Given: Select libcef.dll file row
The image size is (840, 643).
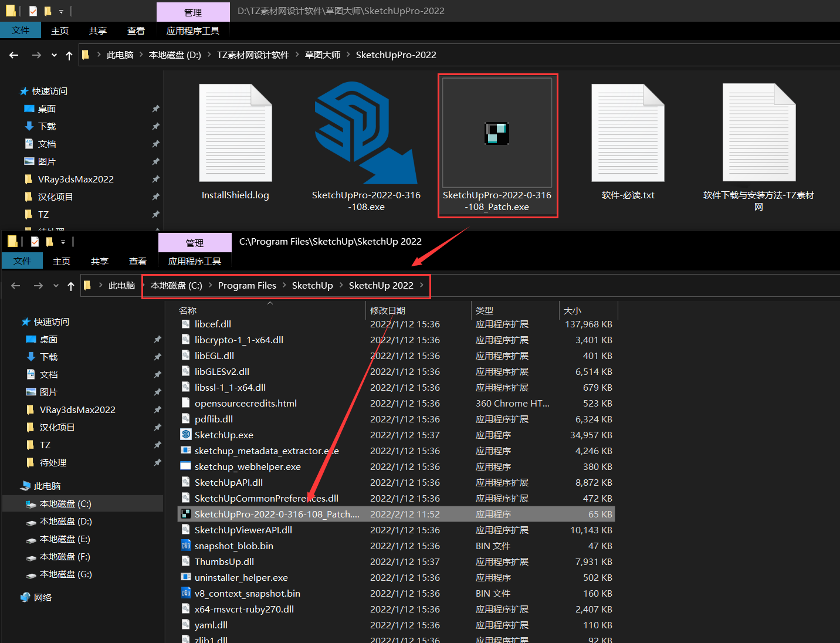Looking at the screenshot, I should click(396, 324).
